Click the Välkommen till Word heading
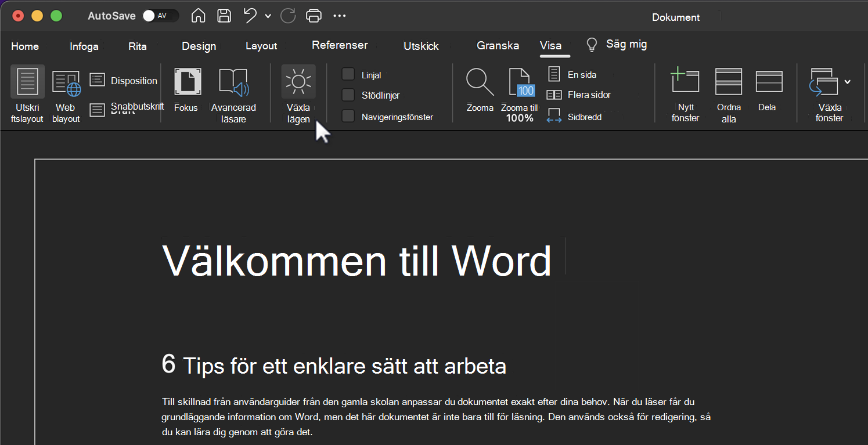 (357, 261)
